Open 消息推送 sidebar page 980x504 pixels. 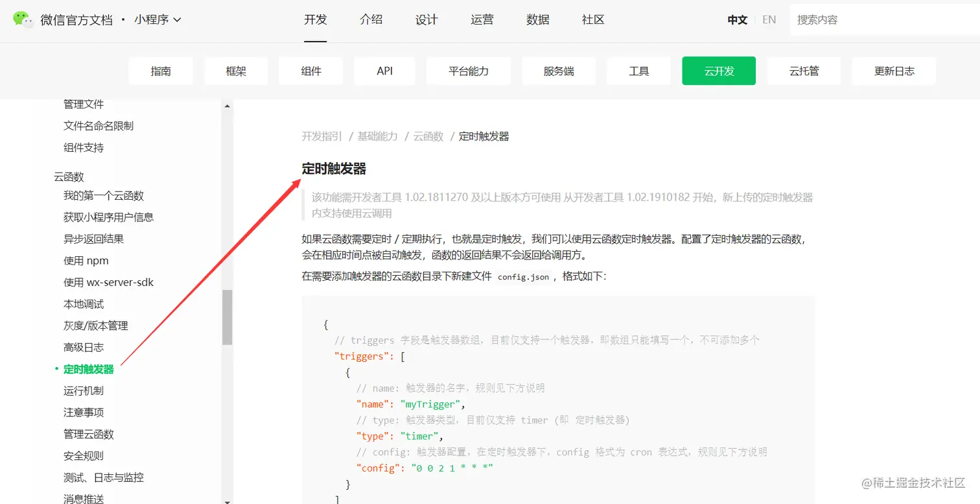click(x=84, y=498)
